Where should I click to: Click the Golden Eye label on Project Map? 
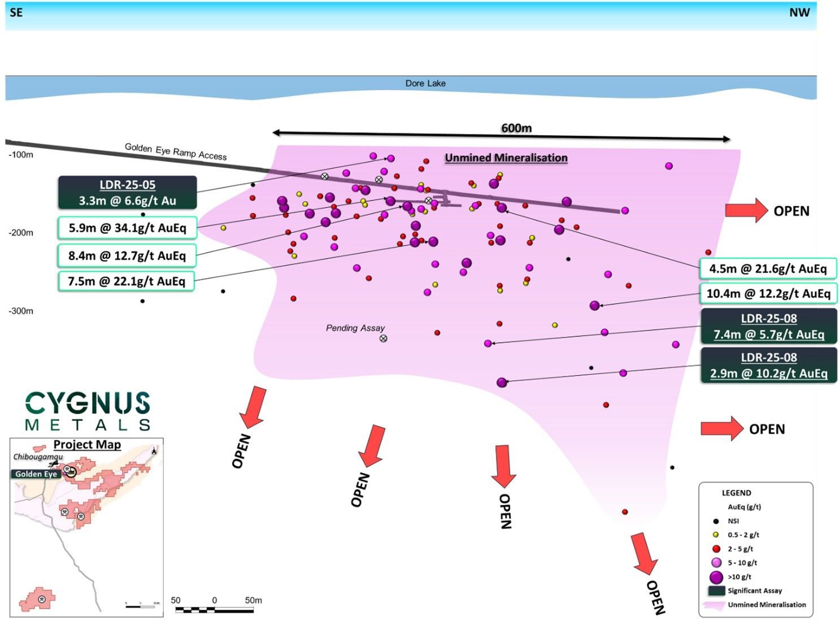[x=36, y=474]
